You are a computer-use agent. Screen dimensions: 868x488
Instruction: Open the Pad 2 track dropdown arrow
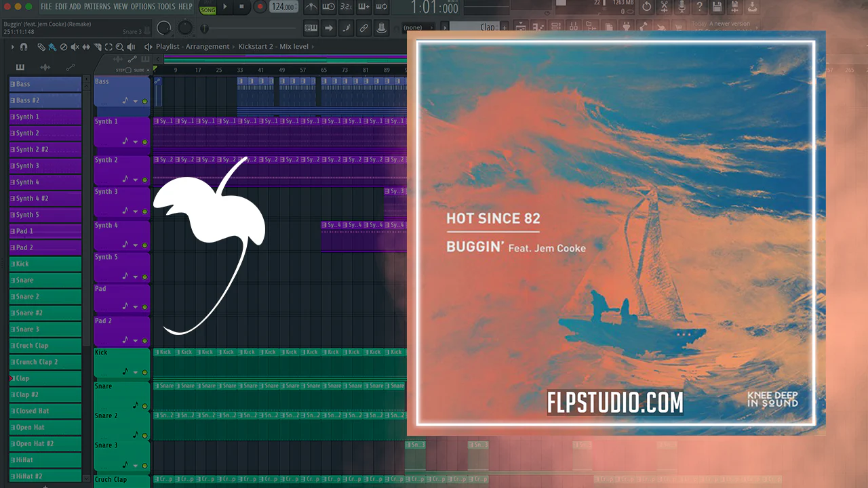(x=136, y=340)
